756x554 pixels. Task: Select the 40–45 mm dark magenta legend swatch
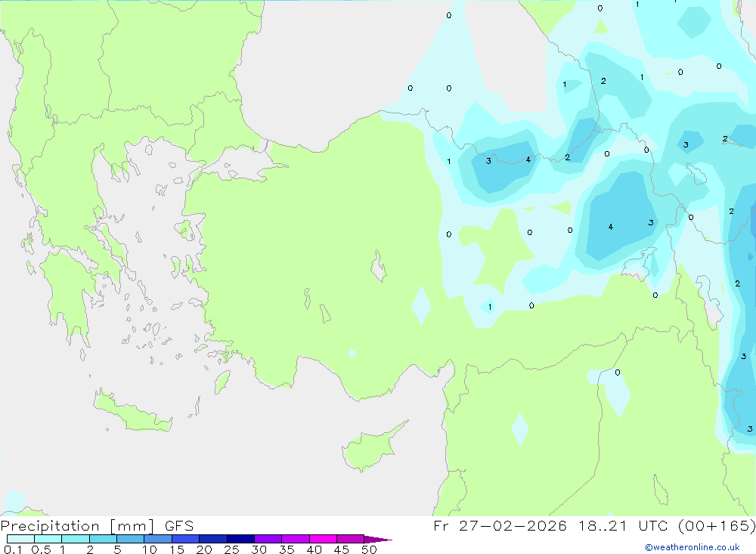coord(323,539)
